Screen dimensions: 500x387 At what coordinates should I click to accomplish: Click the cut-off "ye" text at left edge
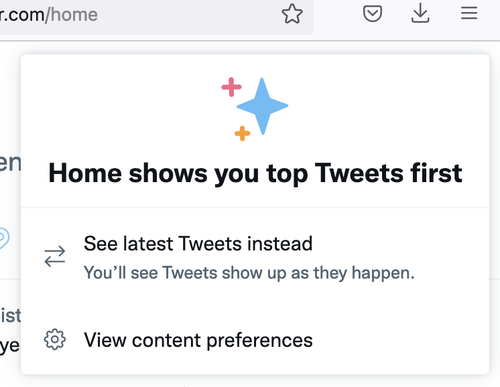pyautogui.click(x=10, y=347)
